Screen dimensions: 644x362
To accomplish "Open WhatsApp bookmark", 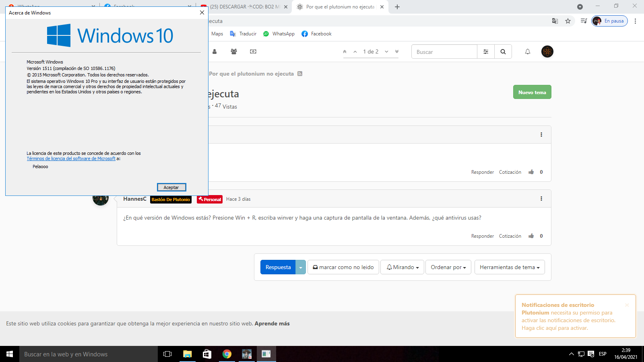I will [x=279, y=34].
